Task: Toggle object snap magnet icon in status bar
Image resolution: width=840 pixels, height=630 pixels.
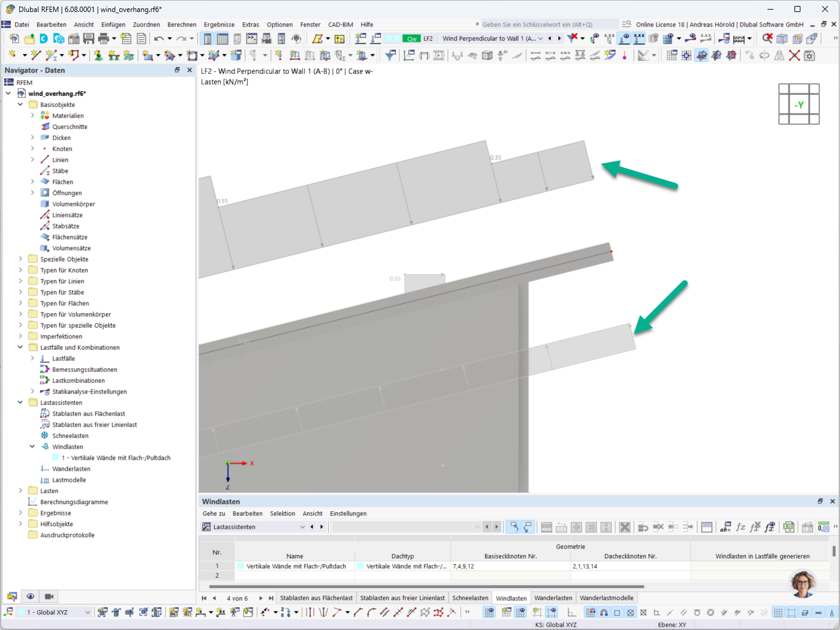Action: pyautogui.click(x=604, y=613)
